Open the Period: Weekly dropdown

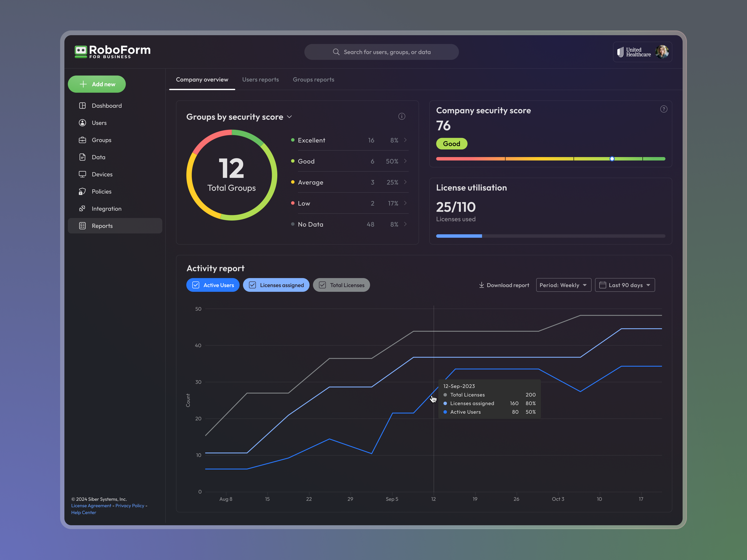[x=563, y=285]
